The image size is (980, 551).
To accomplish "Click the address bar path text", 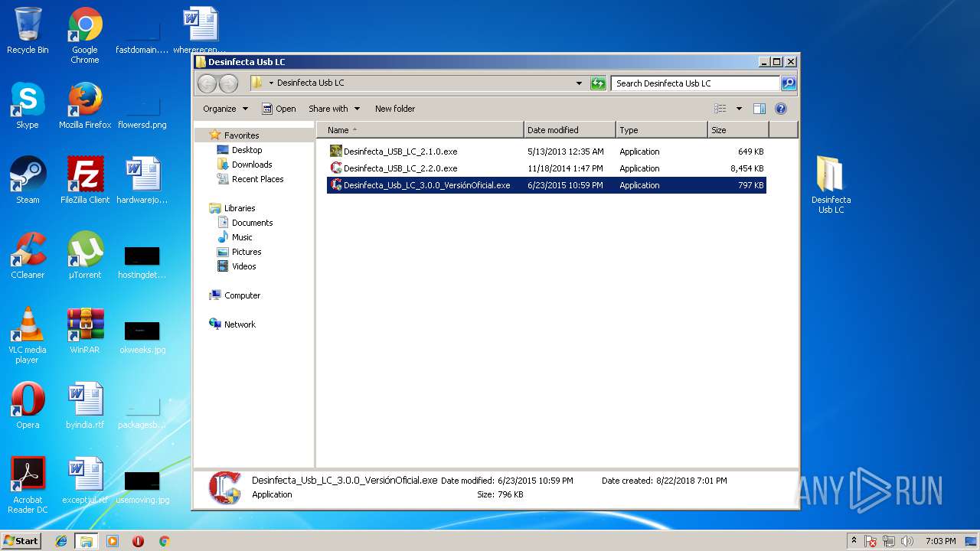I will (310, 83).
